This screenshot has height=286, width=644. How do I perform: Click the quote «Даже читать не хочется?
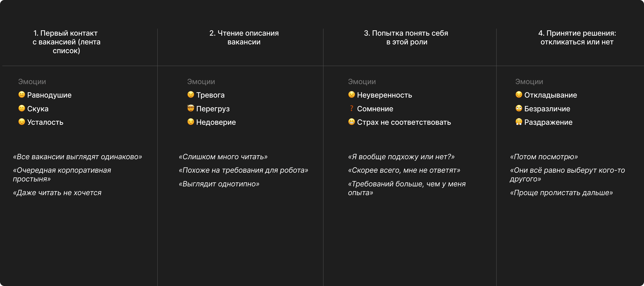(57, 193)
